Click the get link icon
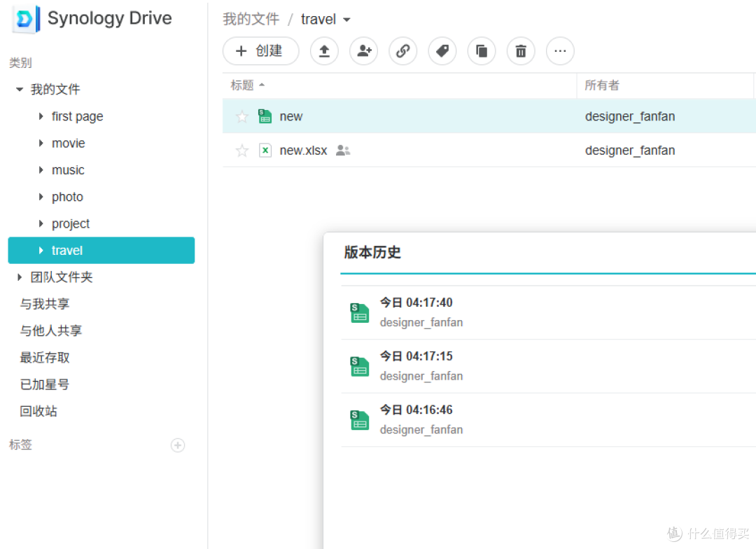Image resolution: width=756 pixels, height=549 pixels. point(403,51)
